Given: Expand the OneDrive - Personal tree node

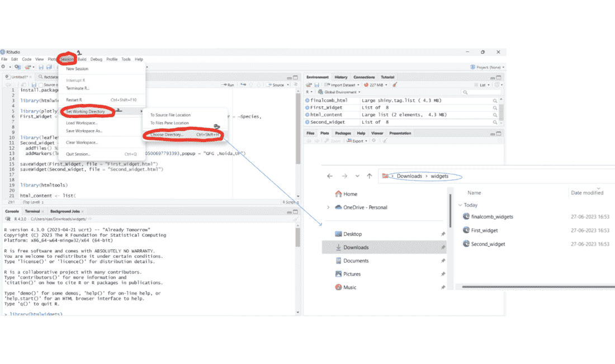Looking at the screenshot, I should tap(328, 207).
